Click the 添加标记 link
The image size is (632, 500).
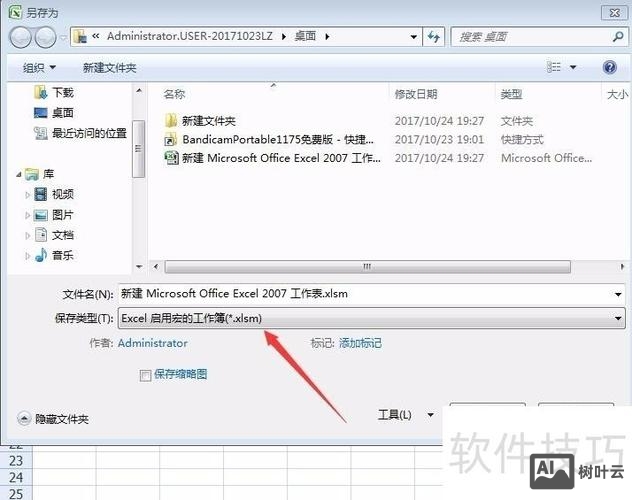(360, 343)
